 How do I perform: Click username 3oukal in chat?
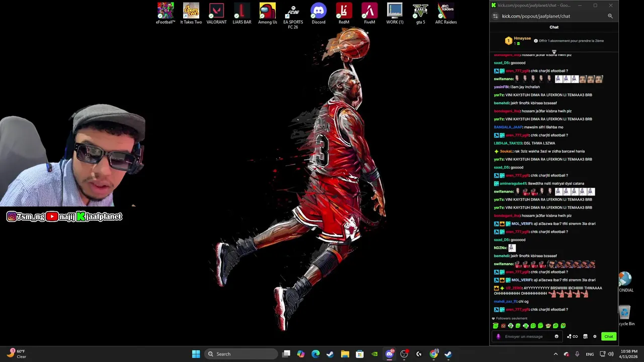[506, 151]
